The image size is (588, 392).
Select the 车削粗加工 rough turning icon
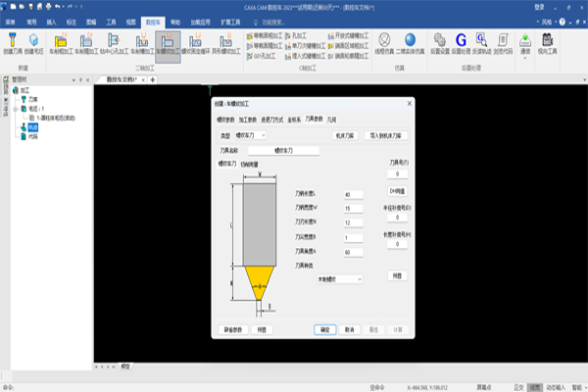coord(62,44)
